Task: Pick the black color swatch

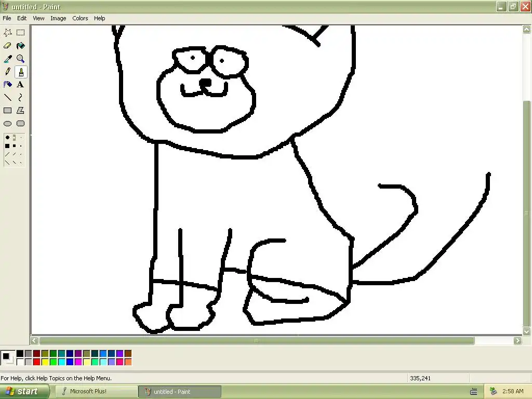Action: pyautogui.click(x=20, y=353)
